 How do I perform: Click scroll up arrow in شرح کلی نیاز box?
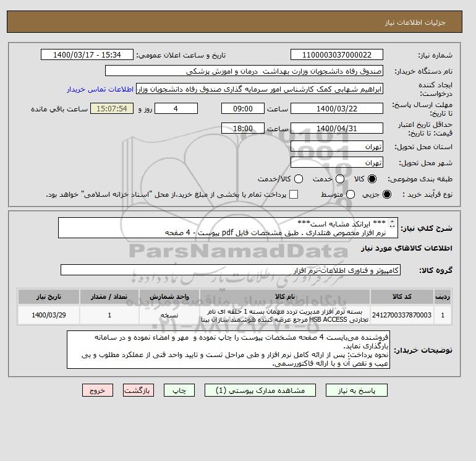pyautogui.click(x=392, y=222)
